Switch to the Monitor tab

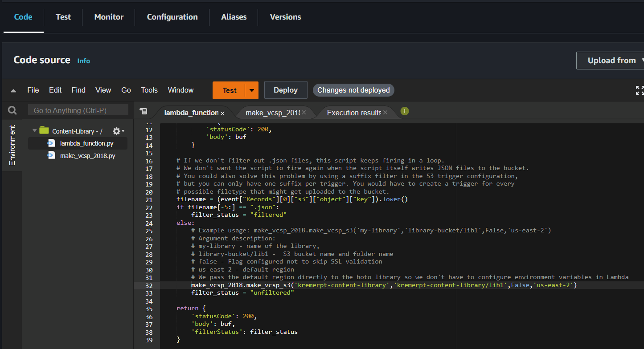(x=108, y=17)
